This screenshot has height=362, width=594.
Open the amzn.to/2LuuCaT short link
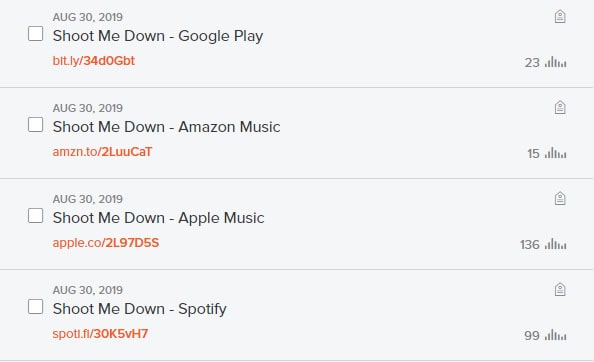(x=102, y=151)
